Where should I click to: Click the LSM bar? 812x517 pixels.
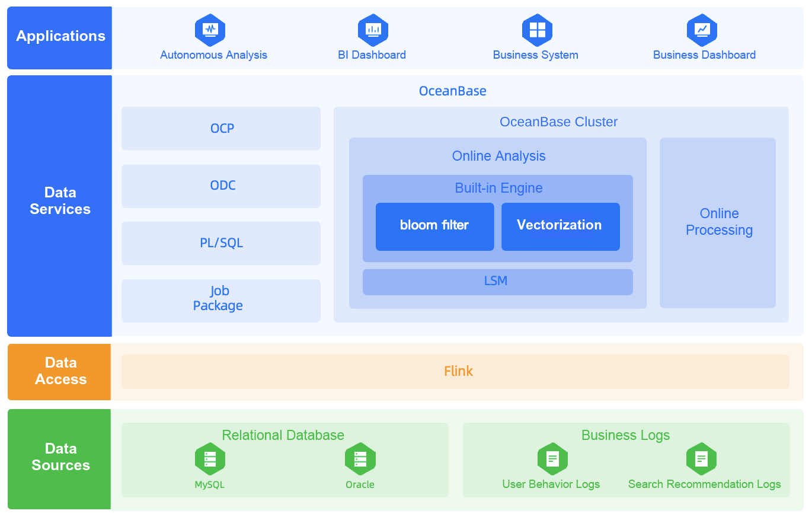coord(498,282)
